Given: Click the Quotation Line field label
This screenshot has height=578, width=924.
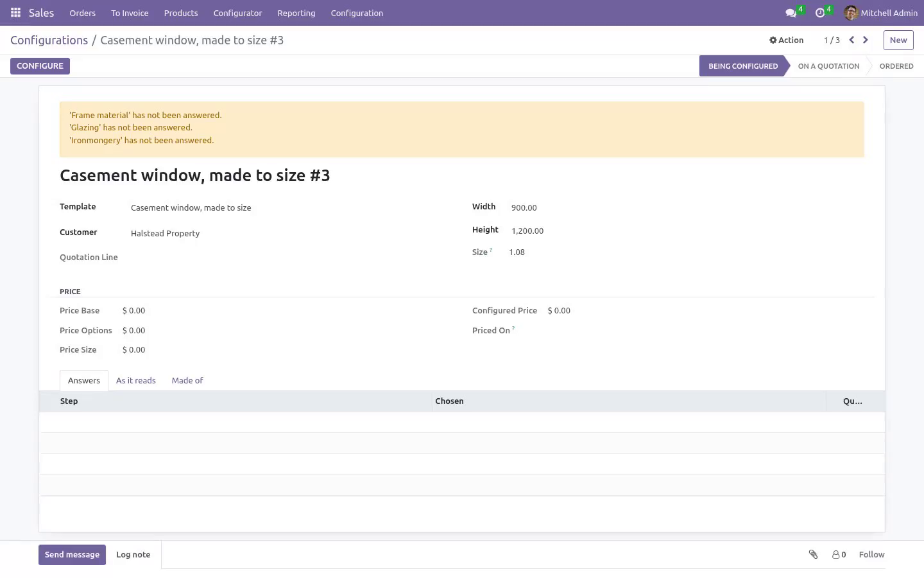Looking at the screenshot, I should tap(89, 257).
